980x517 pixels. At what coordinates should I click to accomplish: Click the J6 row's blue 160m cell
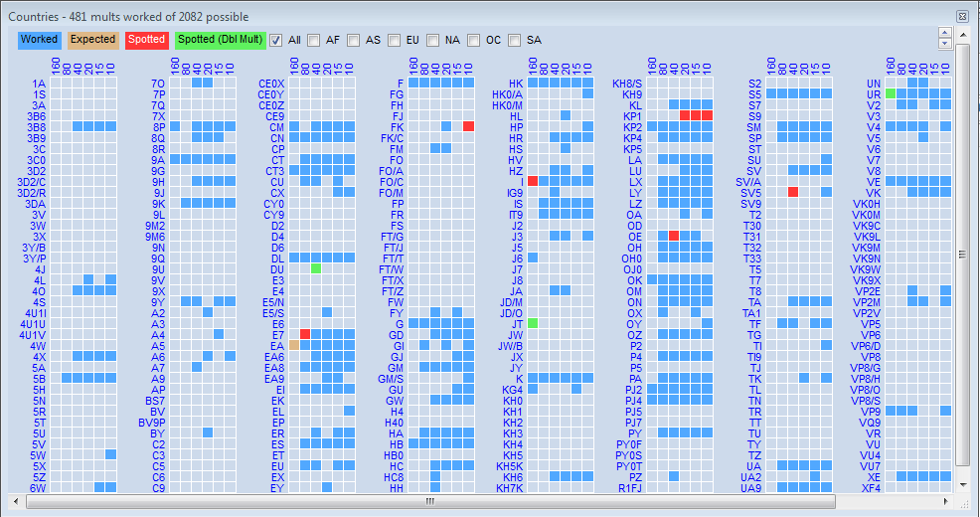click(x=533, y=258)
